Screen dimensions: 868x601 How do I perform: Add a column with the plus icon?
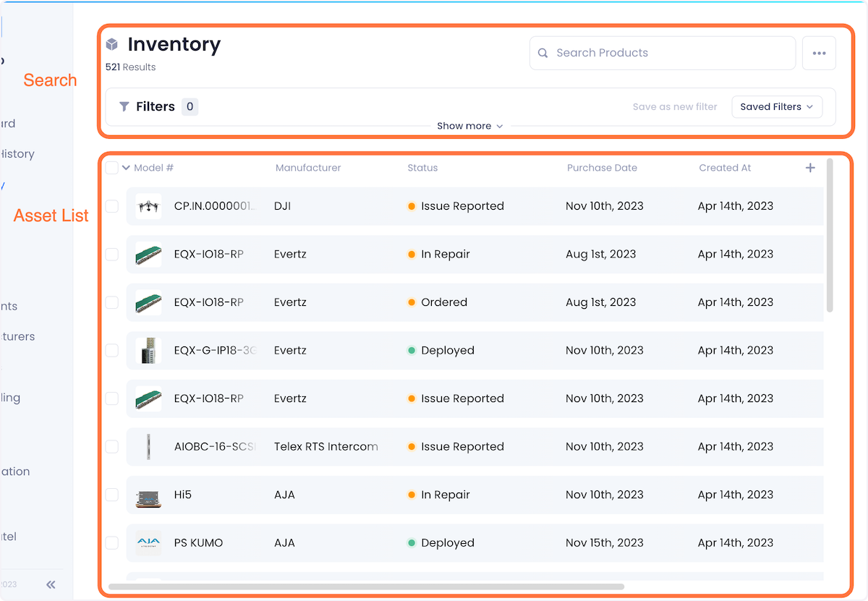810,168
